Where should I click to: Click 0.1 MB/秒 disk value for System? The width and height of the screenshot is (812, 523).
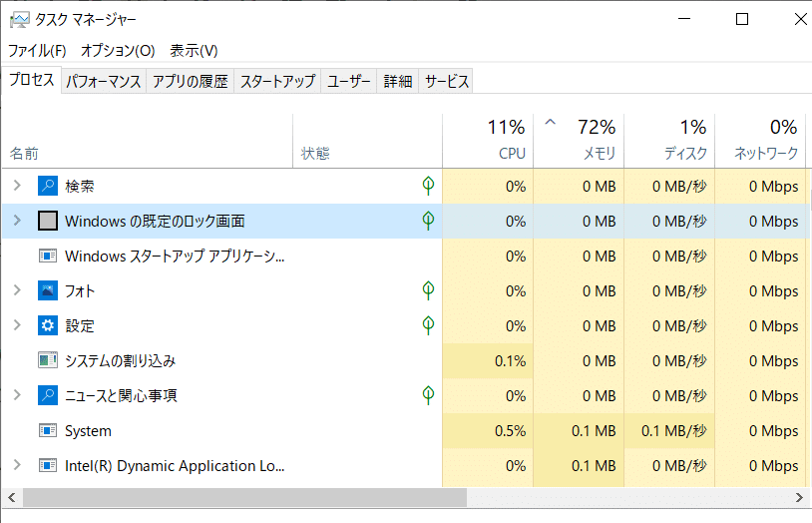point(674,431)
